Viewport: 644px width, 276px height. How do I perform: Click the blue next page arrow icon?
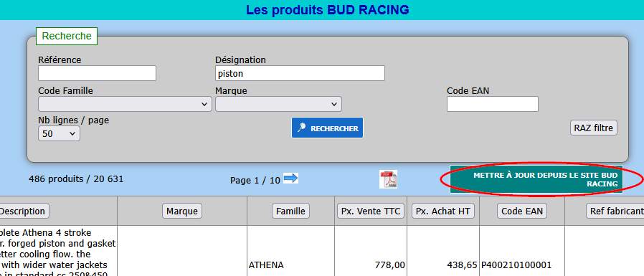290,179
